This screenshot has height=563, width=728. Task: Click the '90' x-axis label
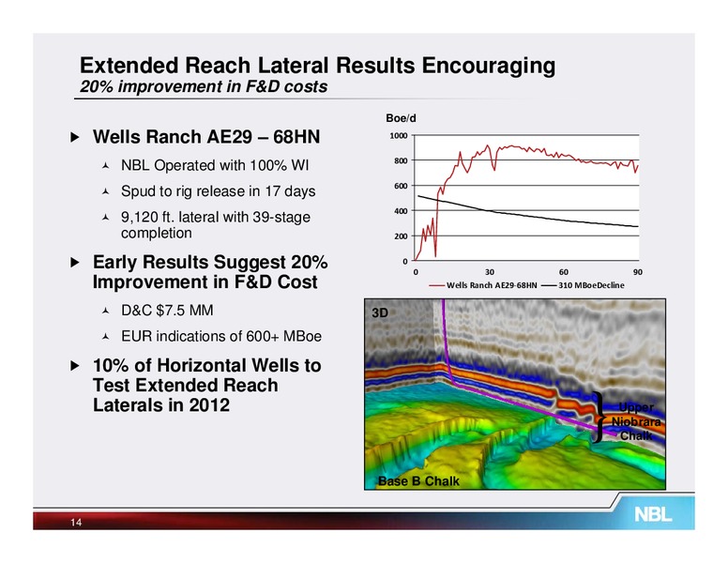click(637, 272)
